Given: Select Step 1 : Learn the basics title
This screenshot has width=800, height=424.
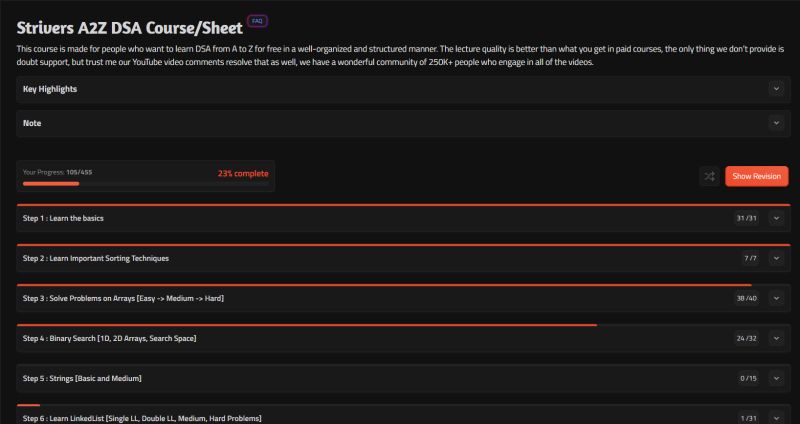Looking at the screenshot, I should click(63, 218).
